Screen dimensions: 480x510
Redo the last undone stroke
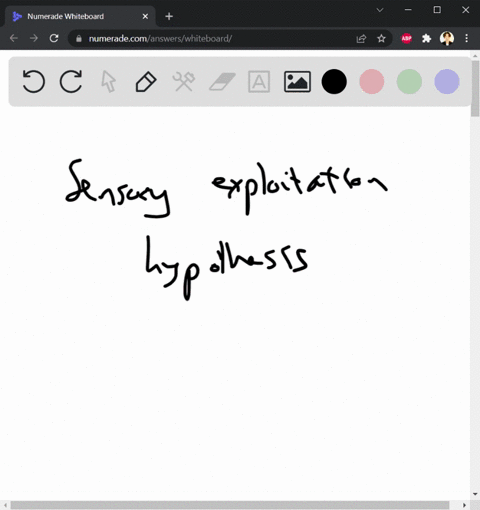[71, 81]
